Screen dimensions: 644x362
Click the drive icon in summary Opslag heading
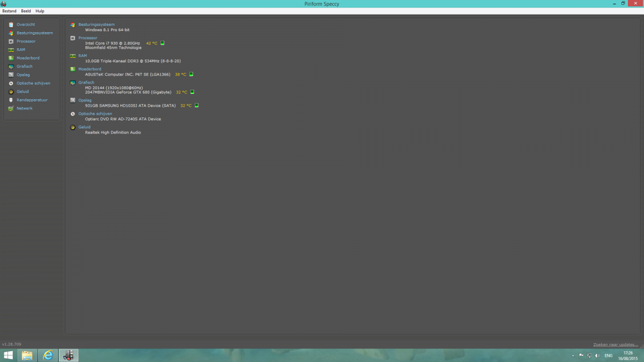click(73, 100)
